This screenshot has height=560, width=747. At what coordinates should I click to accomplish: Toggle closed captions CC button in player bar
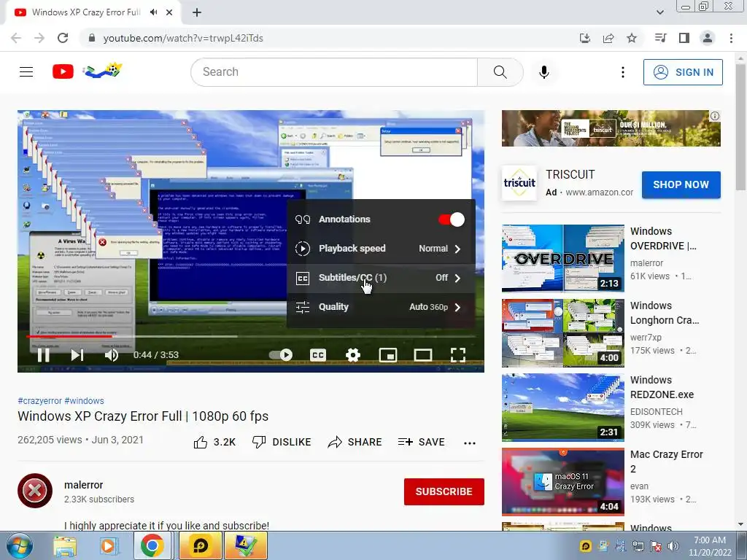coord(318,355)
